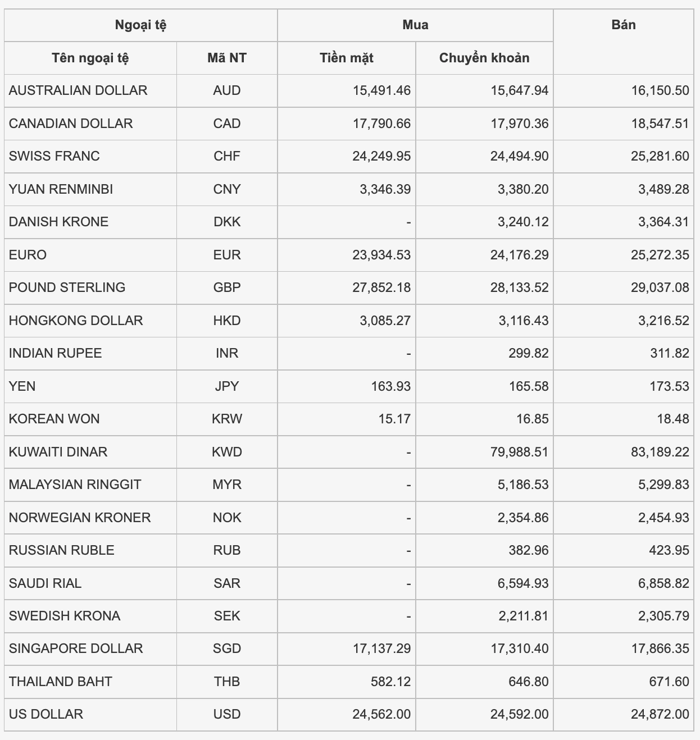Image resolution: width=700 pixels, height=740 pixels.
Task: Select the Mua column header
Action: pyautogui.click(x=415, y=25)
